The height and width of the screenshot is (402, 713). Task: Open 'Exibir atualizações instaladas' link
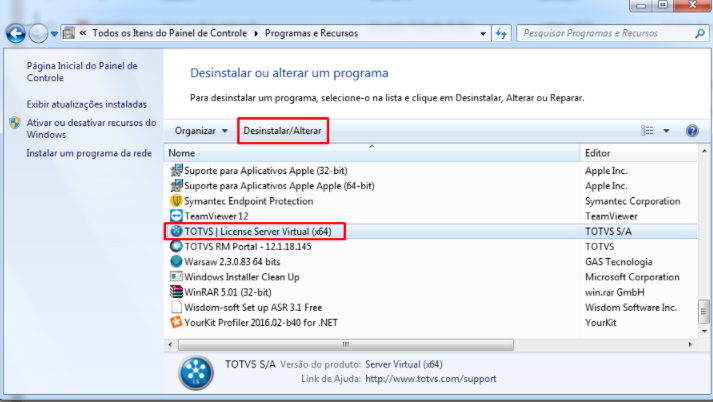[x=86, y=104]
